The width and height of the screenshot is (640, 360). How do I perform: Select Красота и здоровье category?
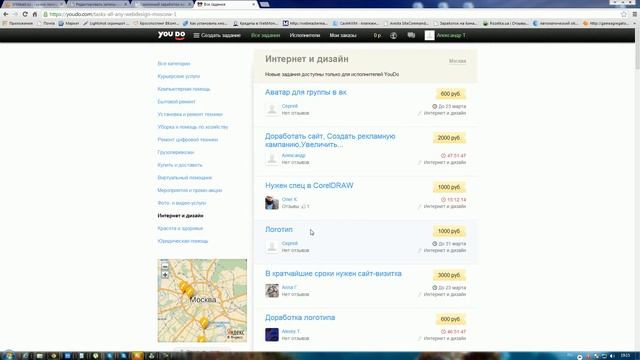(180, 228)
